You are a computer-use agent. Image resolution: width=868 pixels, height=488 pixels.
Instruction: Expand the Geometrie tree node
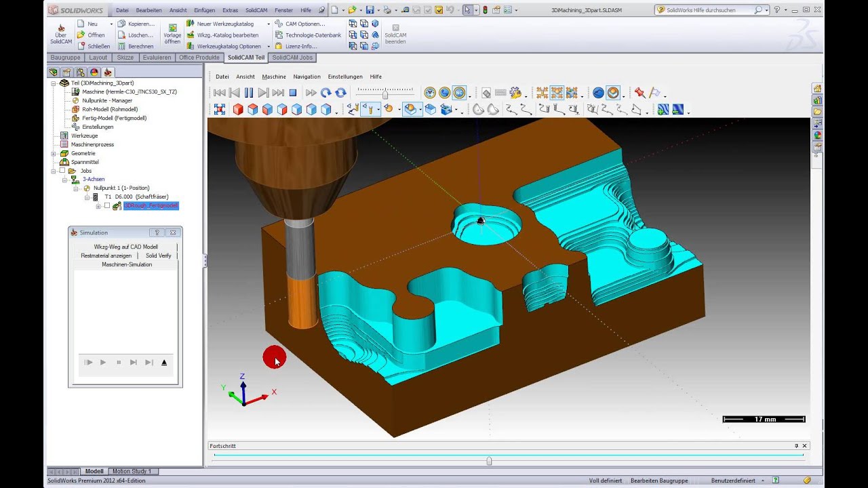[x=54, y=153]
